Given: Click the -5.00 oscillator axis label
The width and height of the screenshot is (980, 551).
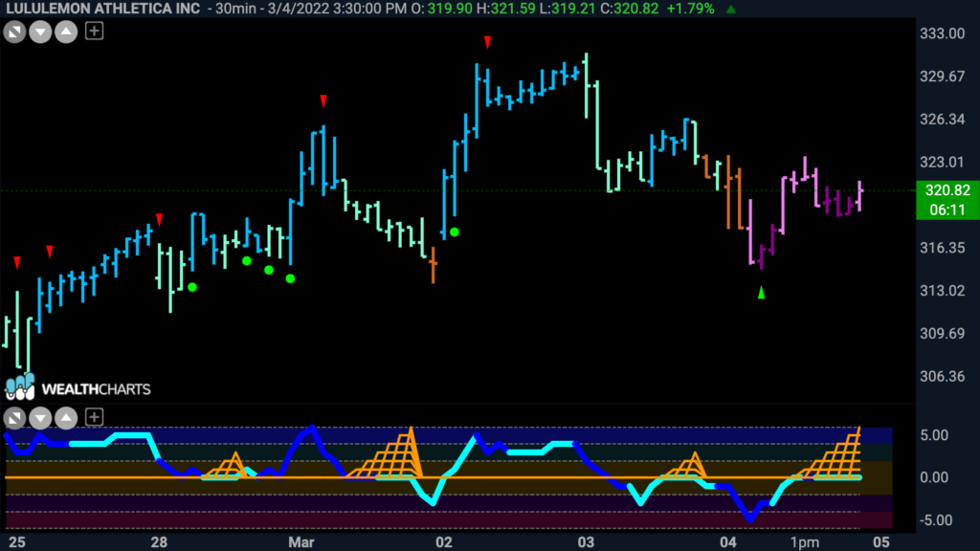Looking at the screenshot, I should [935, 520].
